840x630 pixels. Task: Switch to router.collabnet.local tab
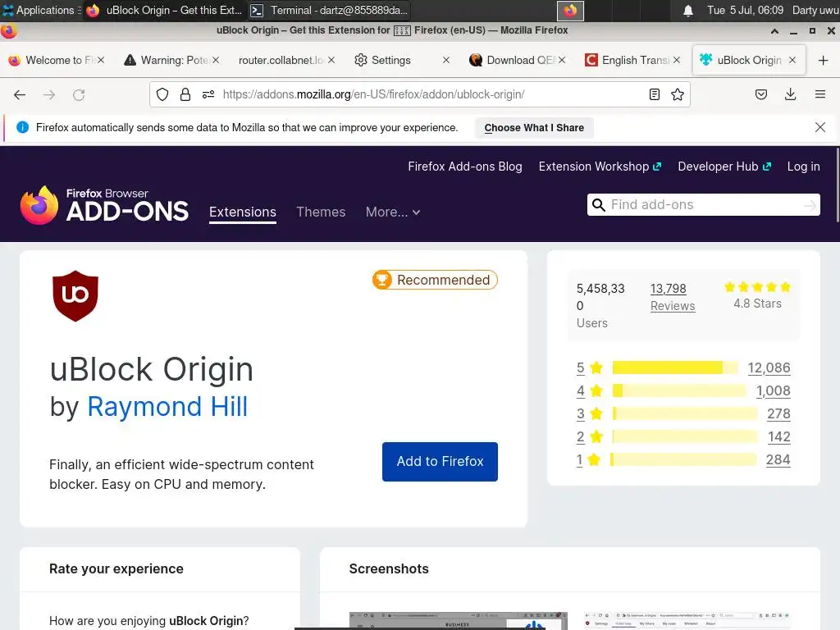click(281, 60)
